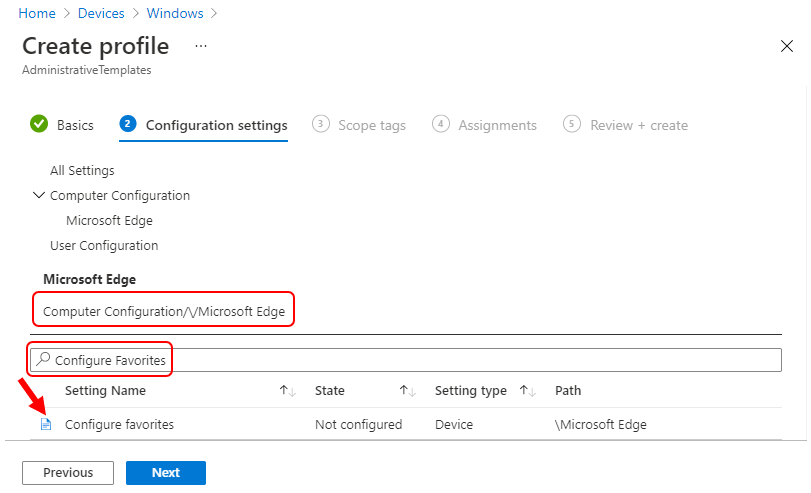Select the Configuration settings tab

coord(216,126)
